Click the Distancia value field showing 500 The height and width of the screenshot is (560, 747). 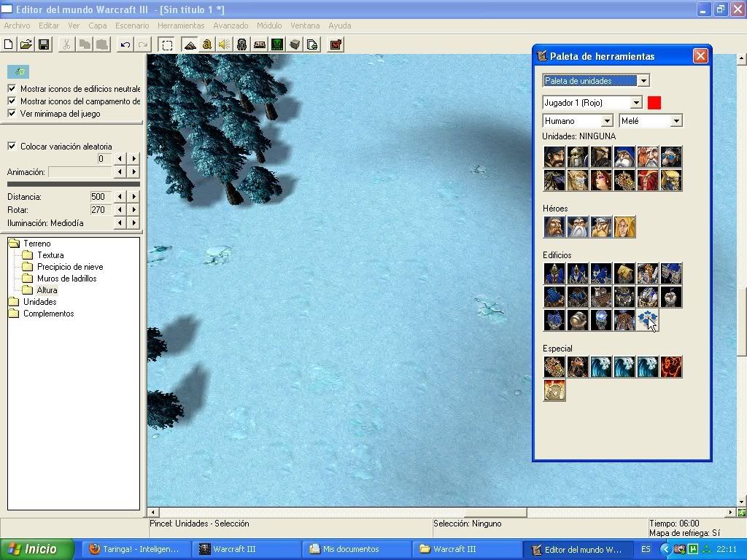(101, 196)
